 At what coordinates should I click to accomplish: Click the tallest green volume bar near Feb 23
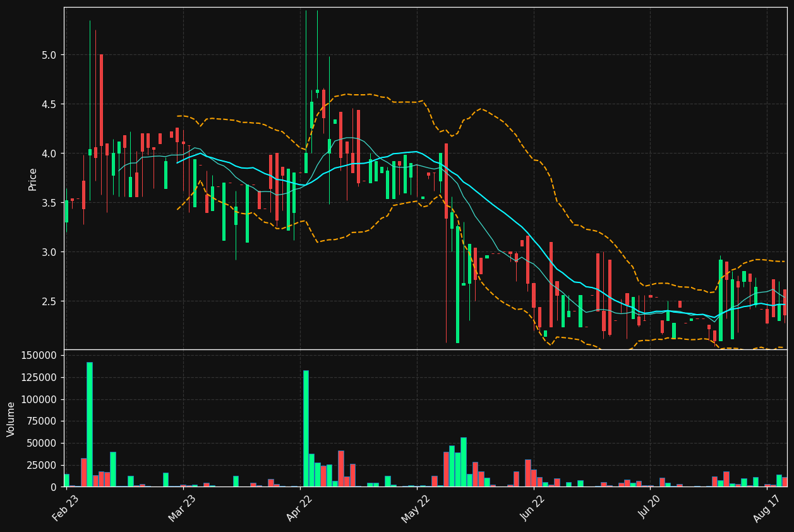[x=90, y=425]
